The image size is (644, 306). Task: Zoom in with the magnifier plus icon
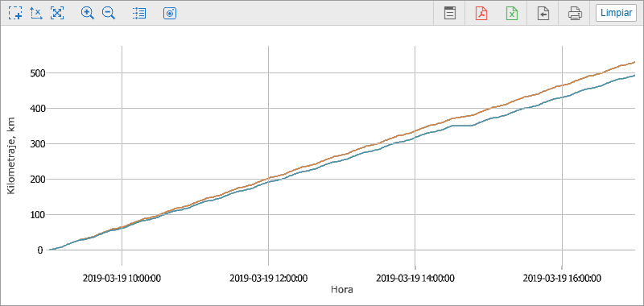tap(88, 13)
